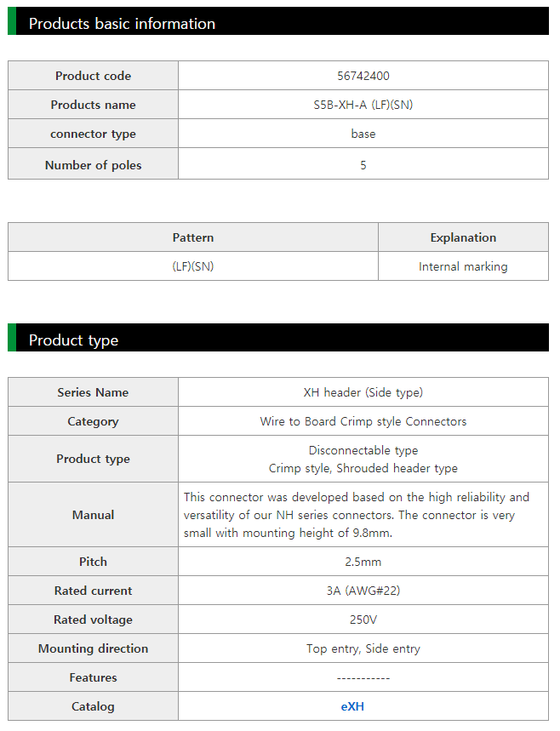Screen dimensions: 560x731
Task: Select the connector type value base
Action: tap(363, 134)
